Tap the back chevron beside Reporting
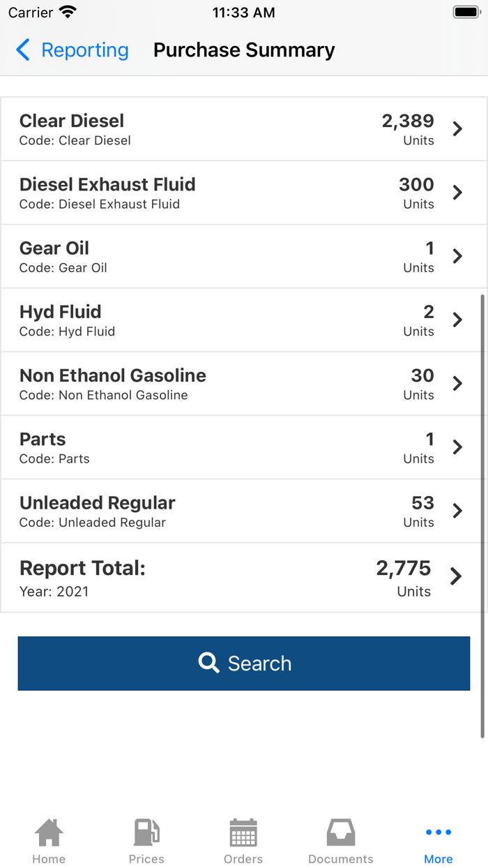 click(x=22, y=50)
